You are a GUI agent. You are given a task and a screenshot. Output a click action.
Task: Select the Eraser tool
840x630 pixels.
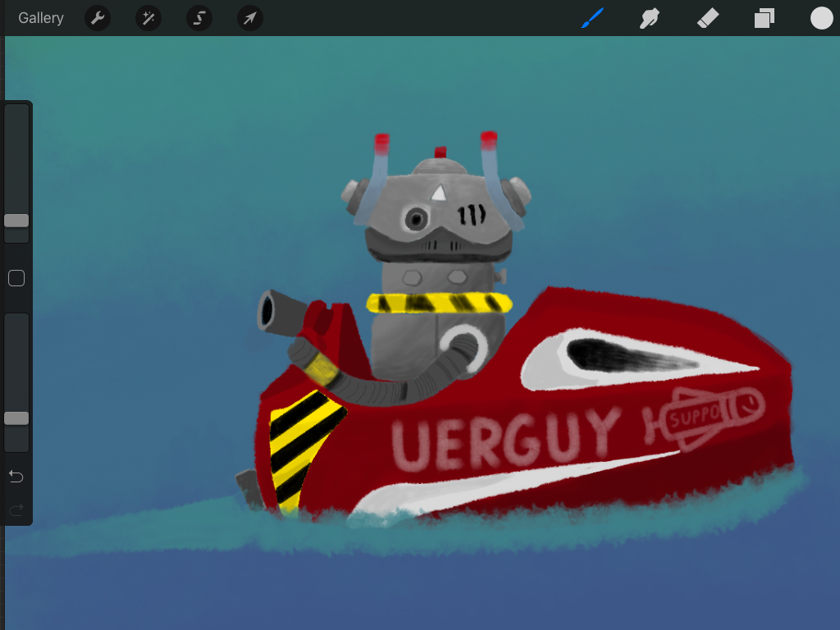[707, 18]
